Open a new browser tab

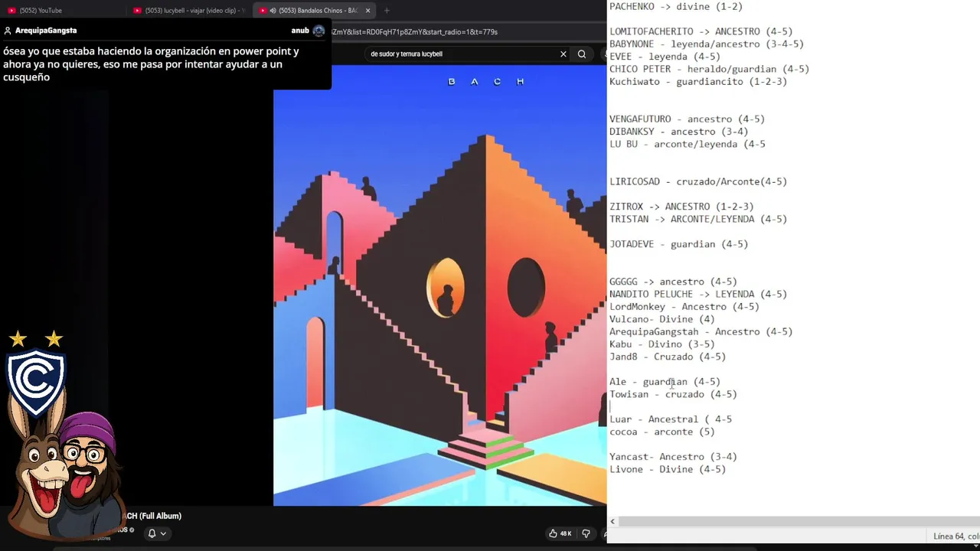click(x=387, y=11)
